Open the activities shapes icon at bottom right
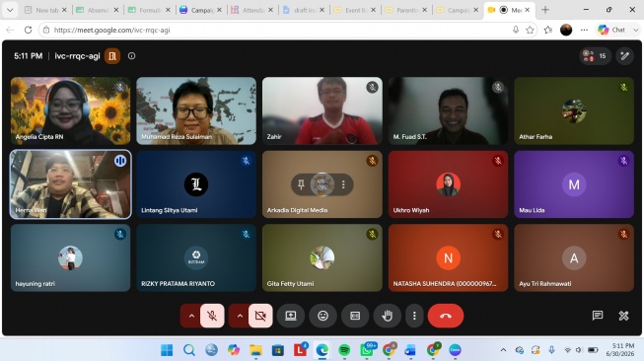The image size is (644, 361). point(623,316)
